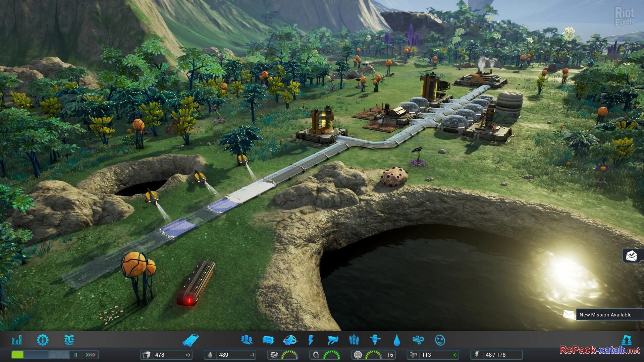Pause the game simulation
This screenshot has height=362, width=644.
(x=76, y=355)
